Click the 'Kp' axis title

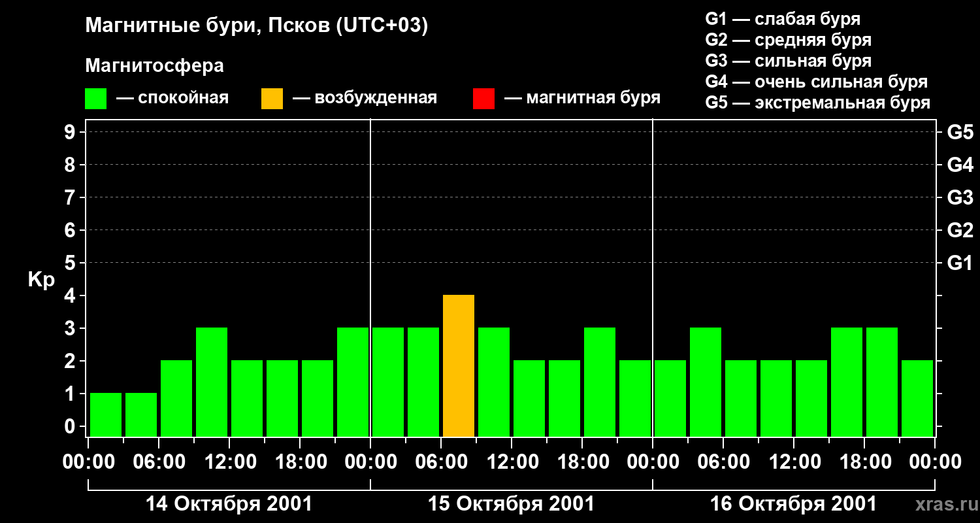41,280
